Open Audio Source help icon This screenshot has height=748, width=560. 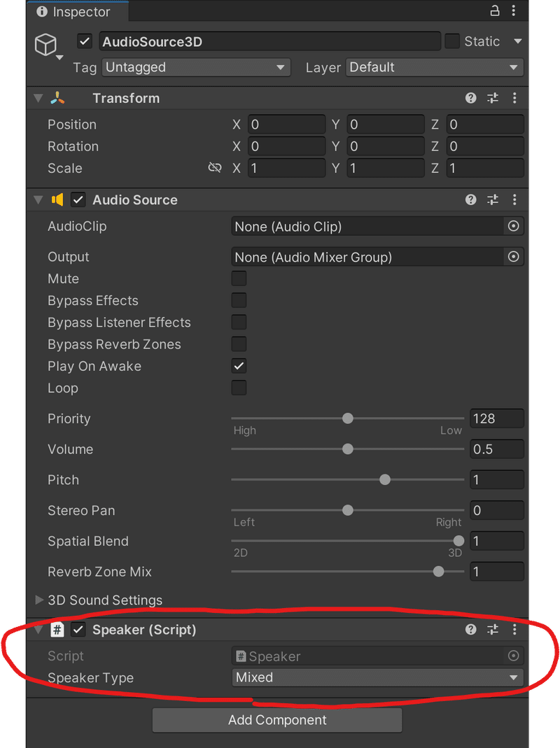pos(470,199)
